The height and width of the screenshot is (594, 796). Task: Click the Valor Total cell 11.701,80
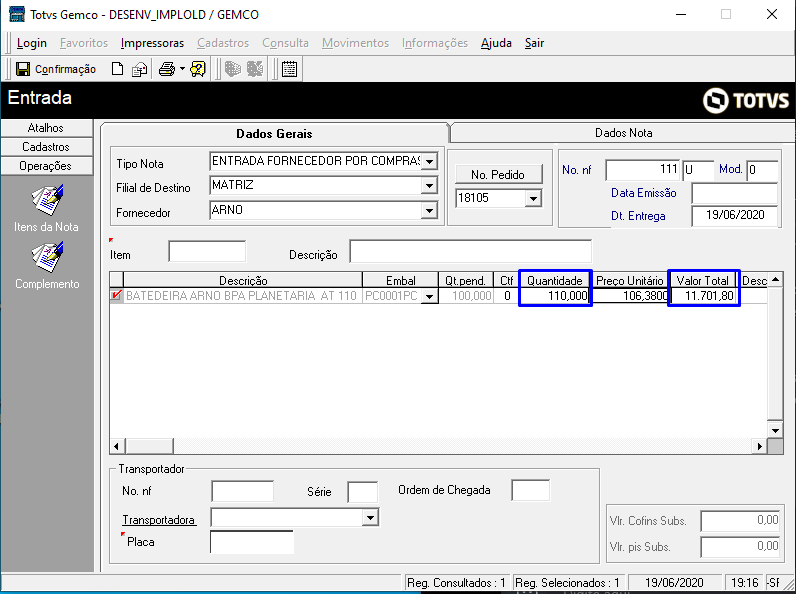tap(704, 296)
